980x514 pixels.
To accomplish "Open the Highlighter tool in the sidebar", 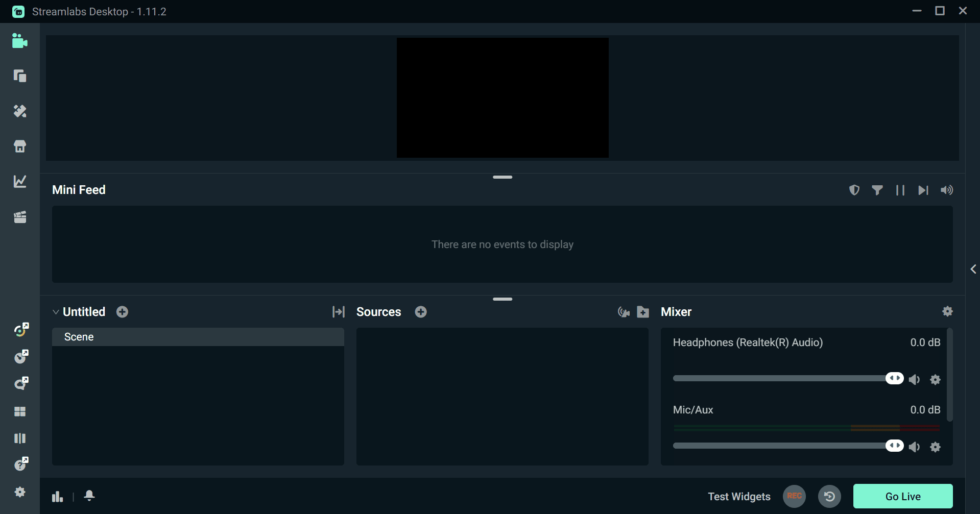I will pyautogui.click(x=19, y=217).
